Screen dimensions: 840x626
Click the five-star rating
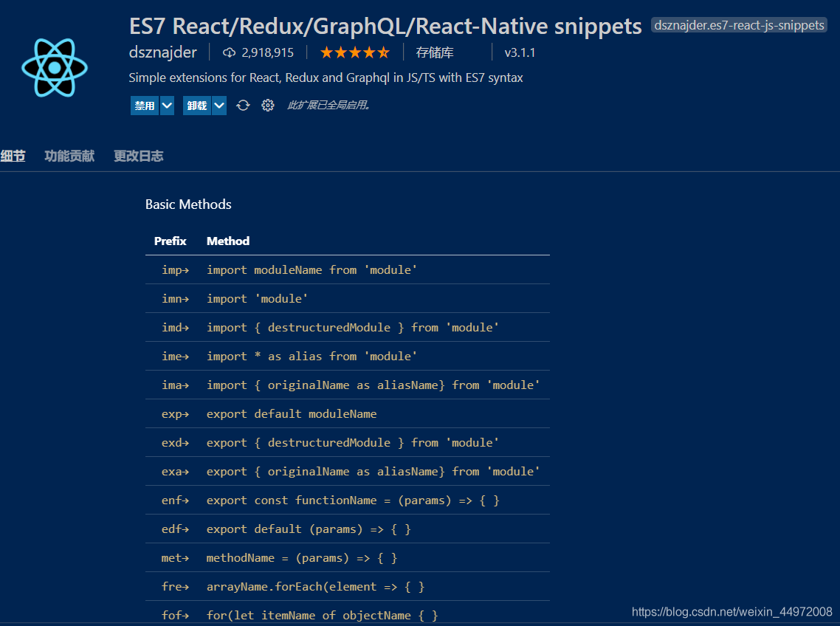(x=354, y=52)
